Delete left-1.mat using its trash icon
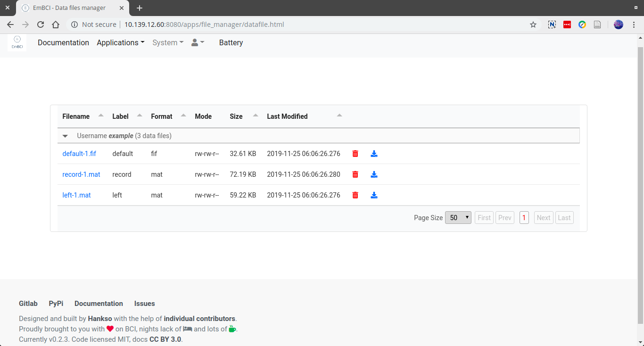This screenshot has height=346, width=644. (x=355, y=195)
